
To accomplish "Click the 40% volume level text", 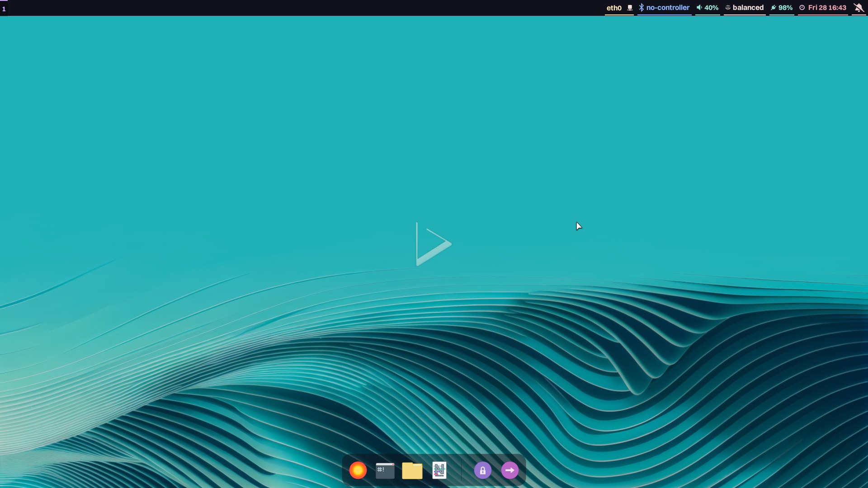I will click(711, 8).
